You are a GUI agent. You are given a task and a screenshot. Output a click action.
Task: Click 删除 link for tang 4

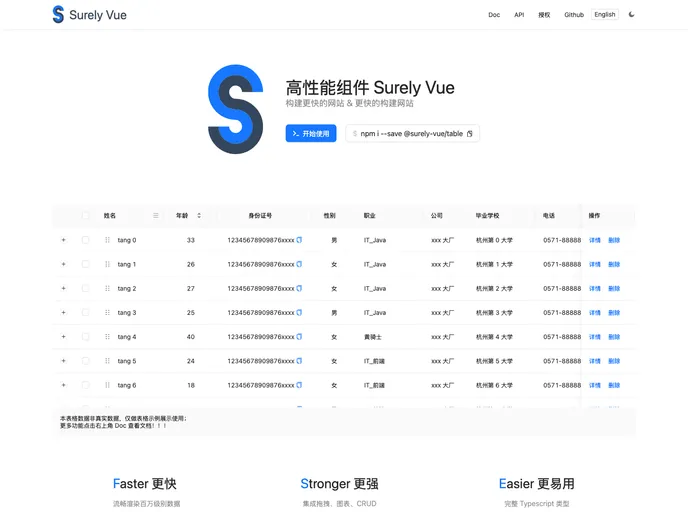point(614,337)
